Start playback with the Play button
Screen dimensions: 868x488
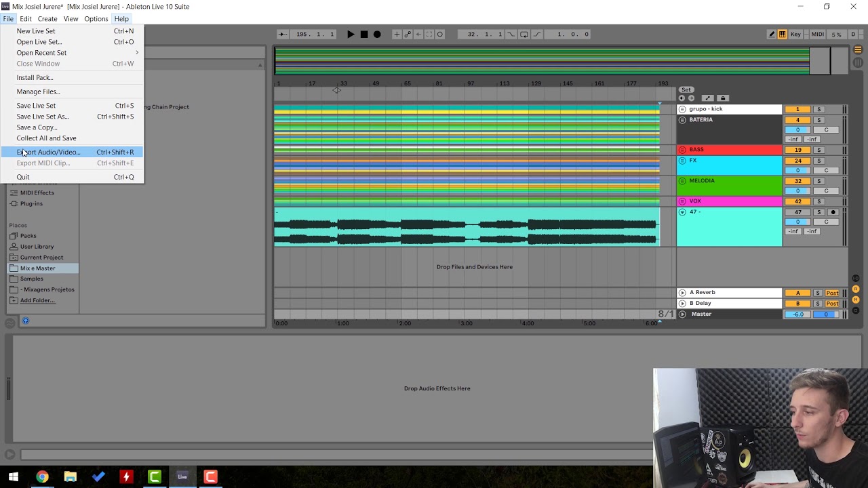[x=351, y=34]
